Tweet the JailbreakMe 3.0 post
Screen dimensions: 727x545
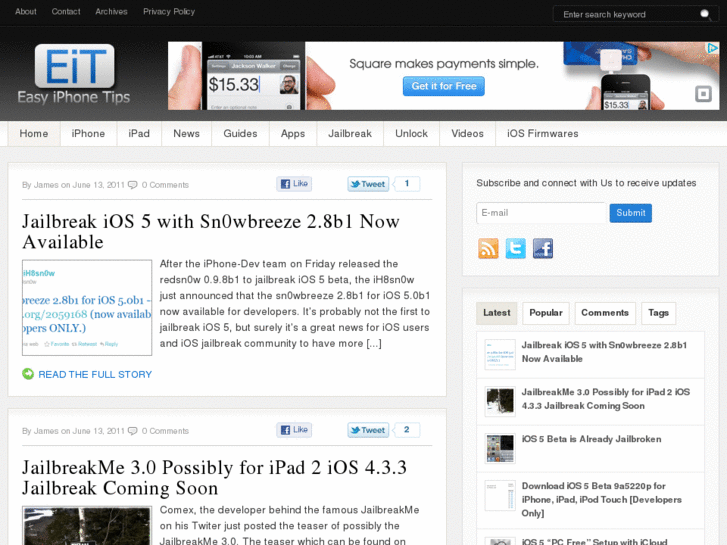pos(368,430)
